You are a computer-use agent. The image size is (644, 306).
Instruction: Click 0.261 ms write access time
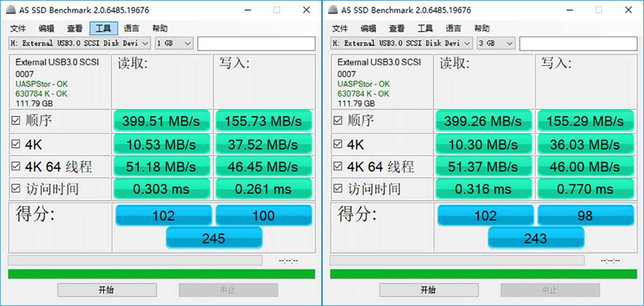click(x=264, y=189)
